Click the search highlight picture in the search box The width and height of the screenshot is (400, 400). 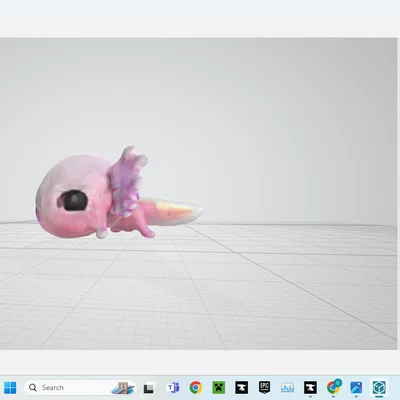coord(123,388)
